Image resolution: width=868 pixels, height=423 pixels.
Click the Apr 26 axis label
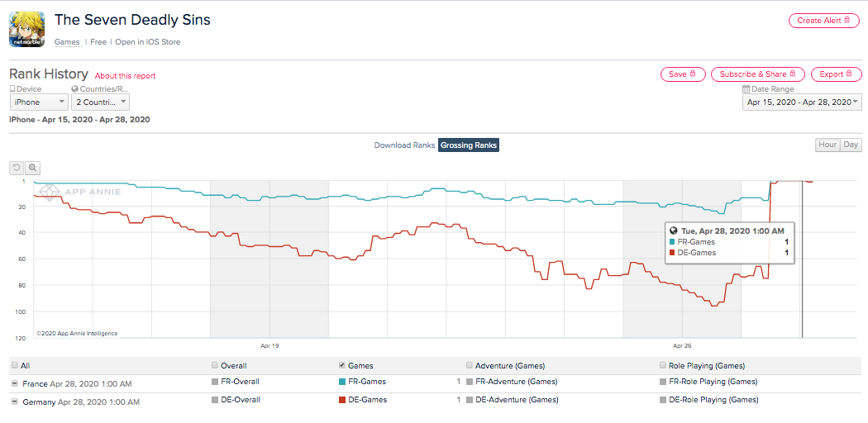(x=682, y=345)
